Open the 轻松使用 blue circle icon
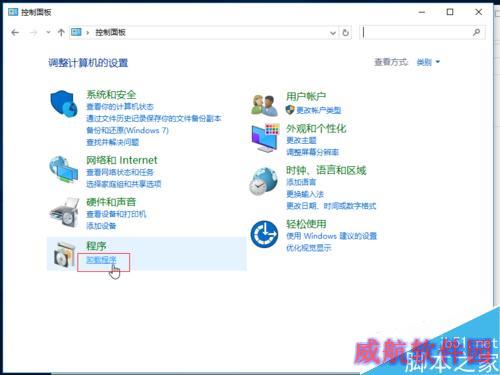 click(264, 234)
